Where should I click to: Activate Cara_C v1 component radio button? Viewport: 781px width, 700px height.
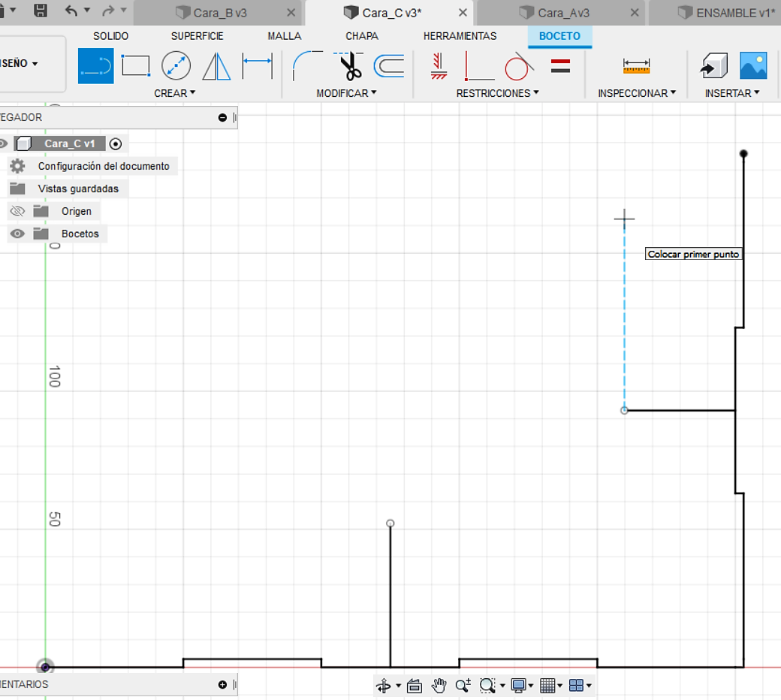coord(116,144)
